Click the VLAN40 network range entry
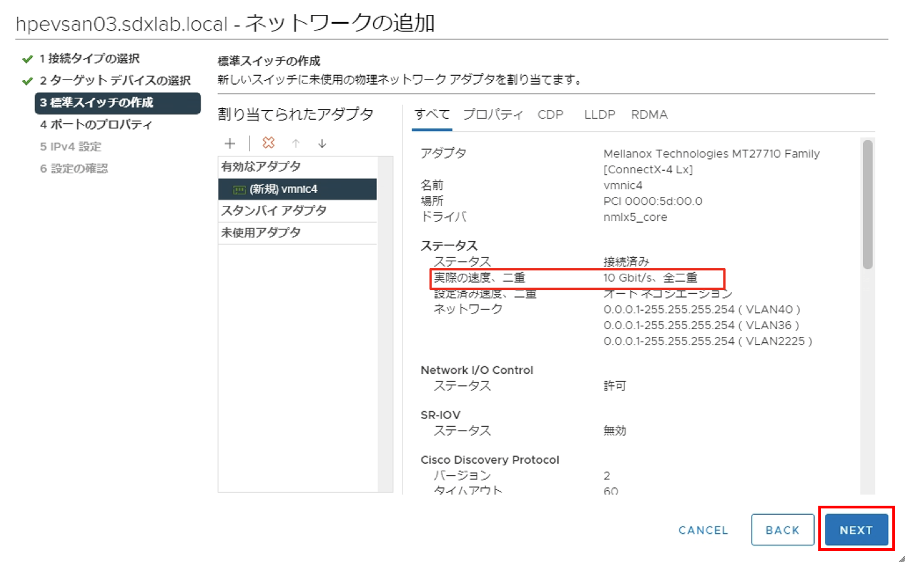The width and height of the screenshot is (906, 562). (701, 309)
